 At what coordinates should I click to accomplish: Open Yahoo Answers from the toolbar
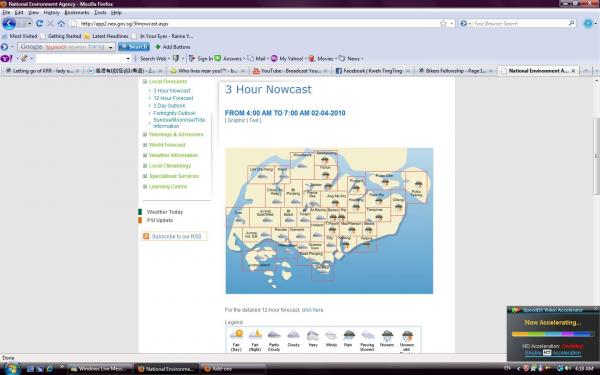point(228,59)
